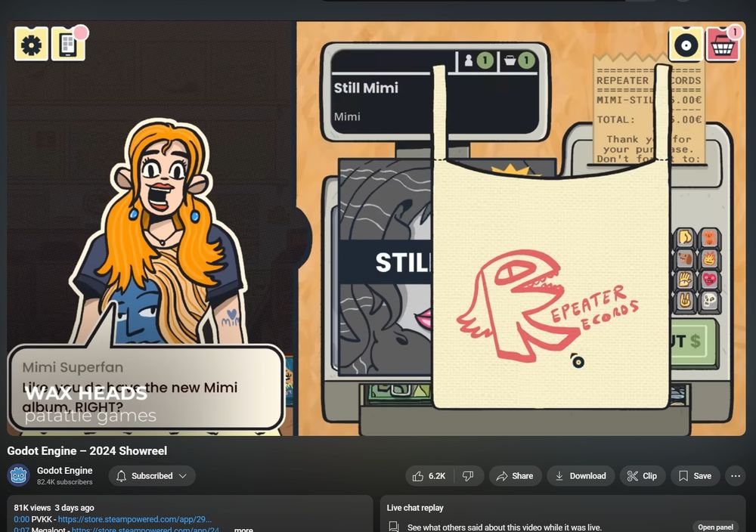Tap the phone icon with pink notification dot
This screenshot has height=532, width=756.
tap(69, 45)
